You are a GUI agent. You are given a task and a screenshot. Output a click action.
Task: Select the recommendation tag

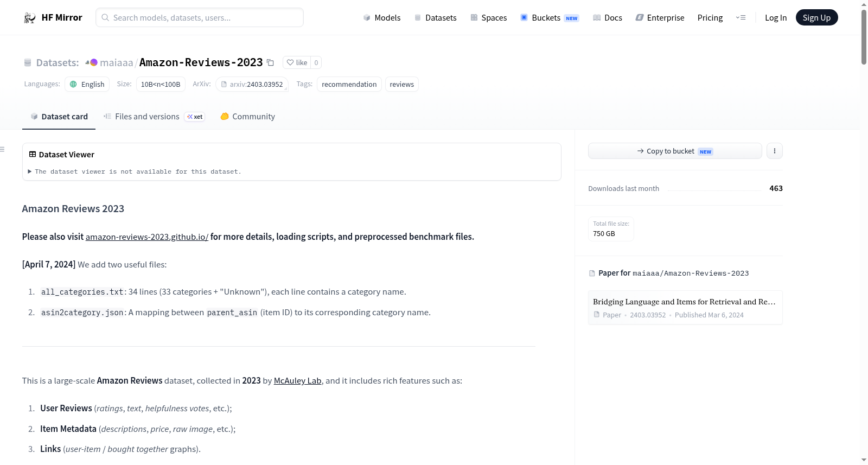tap(349, 84)
